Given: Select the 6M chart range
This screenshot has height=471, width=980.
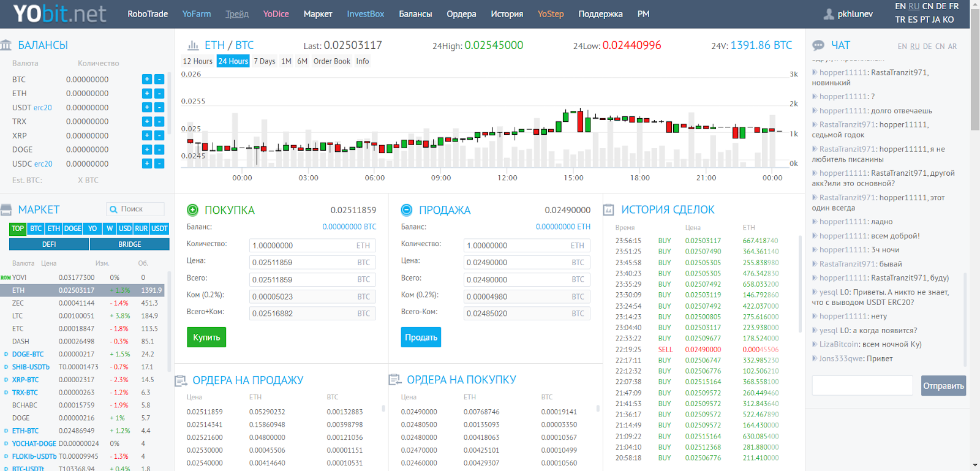Looking at the screenshot, I should pyautogui.click(x=303, y=61).
